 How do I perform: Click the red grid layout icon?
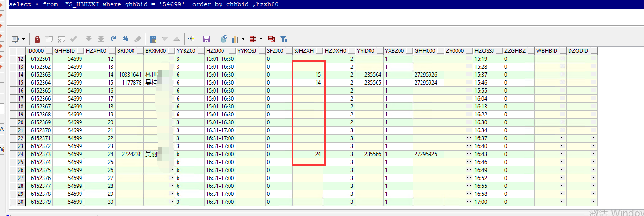(x=253, y=39)
